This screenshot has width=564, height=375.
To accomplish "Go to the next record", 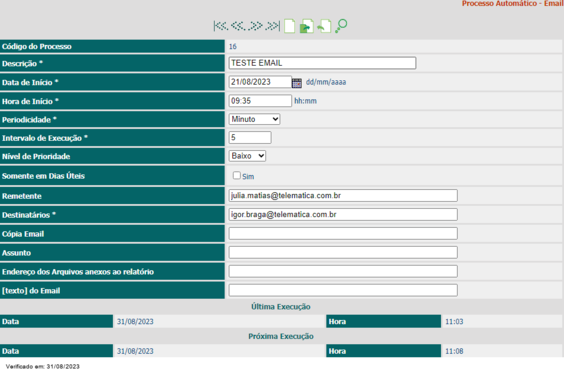I will 255,26.
